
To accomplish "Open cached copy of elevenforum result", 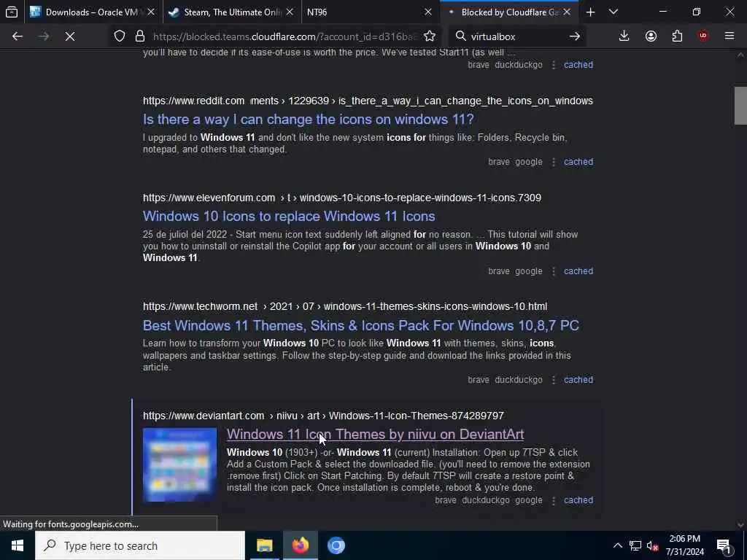I will coord(578,271).
